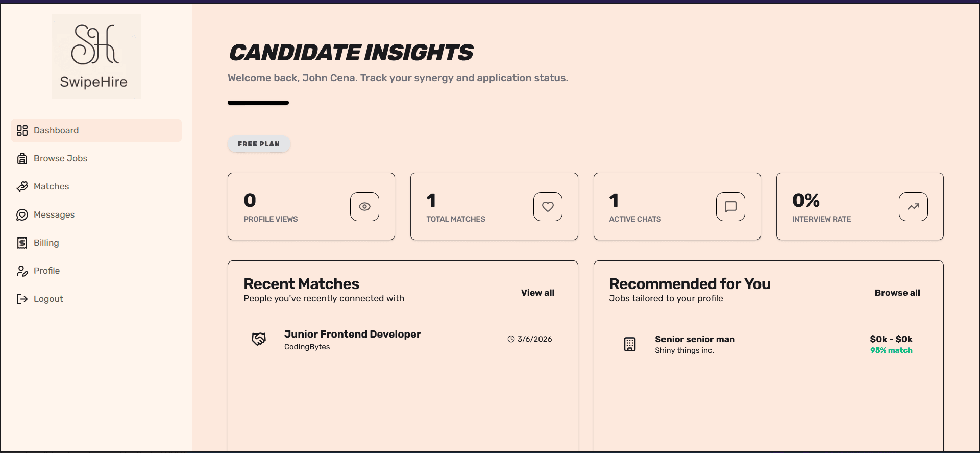Open Browse Jobs from the sidebar

pos(60,159)
